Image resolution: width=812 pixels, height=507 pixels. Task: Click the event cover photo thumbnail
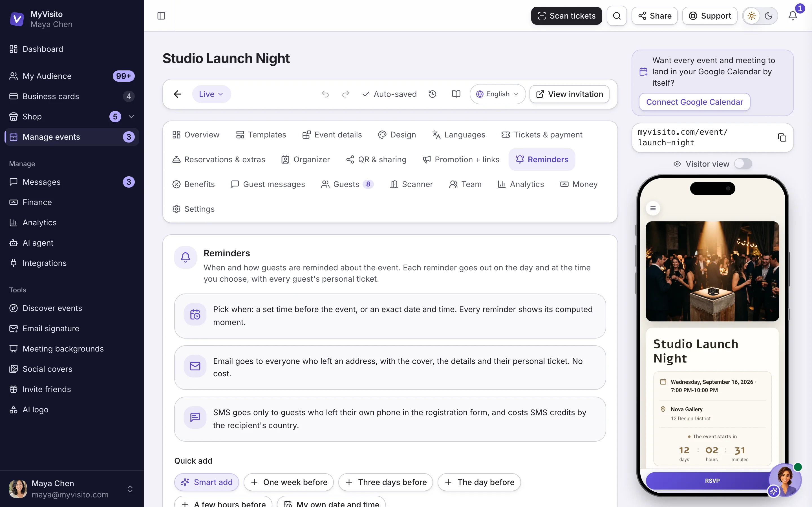712,271
